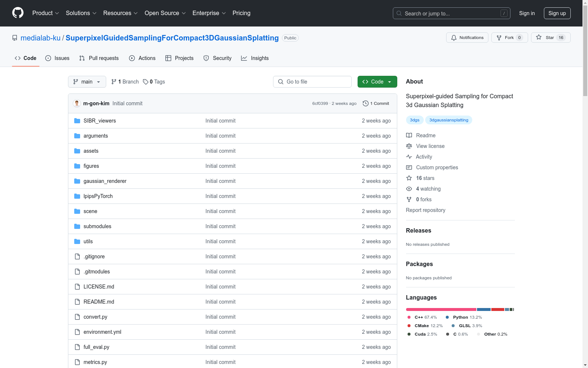Click the utils folder icon
The image size is (588, 368).
pos(77,241)
